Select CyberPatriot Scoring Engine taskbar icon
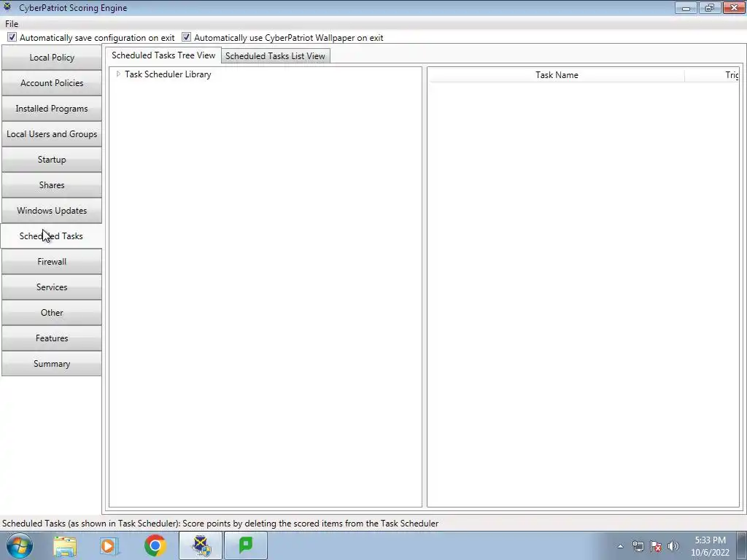Image resolution: width=747 pixels, height=560 pixels. [x=201, y=545]
